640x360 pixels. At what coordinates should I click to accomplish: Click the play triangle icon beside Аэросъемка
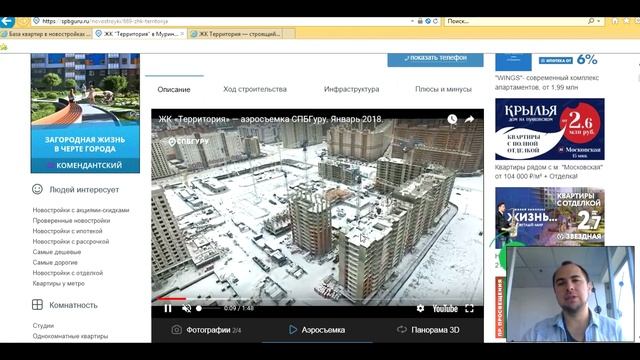click(x=293, y=329)
